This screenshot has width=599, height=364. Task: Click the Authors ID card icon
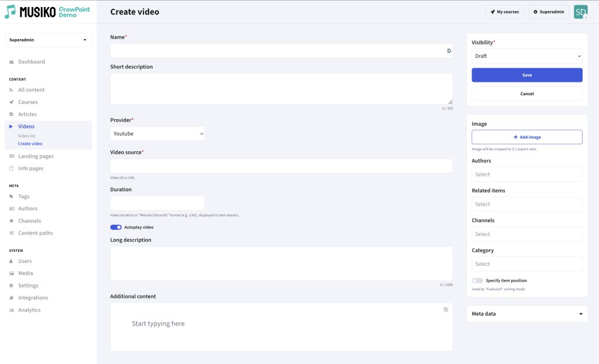12,209
